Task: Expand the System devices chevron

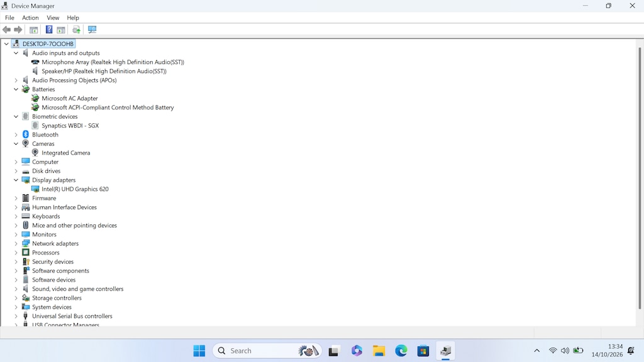Action: [16, 307]
